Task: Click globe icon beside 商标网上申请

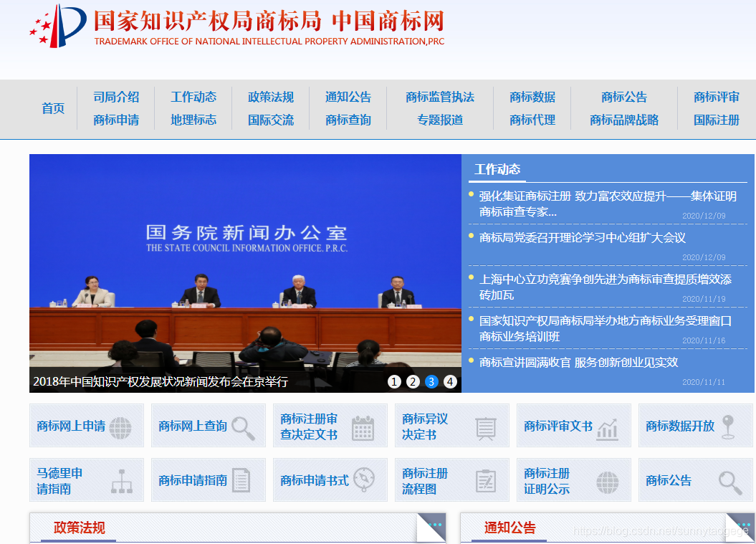Action: tap(120, 427)
